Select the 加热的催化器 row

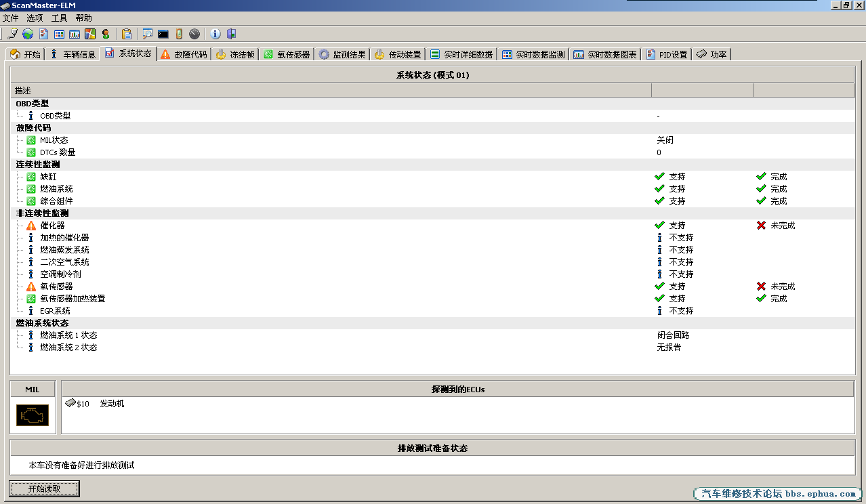(x=433, y=238)
